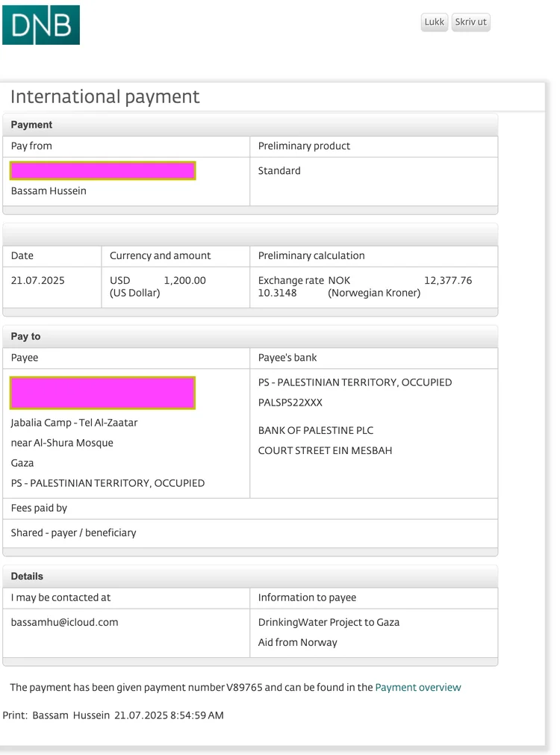Open the Payment overview link
Viewport: 560px width, 755px height.
point(418,687)
